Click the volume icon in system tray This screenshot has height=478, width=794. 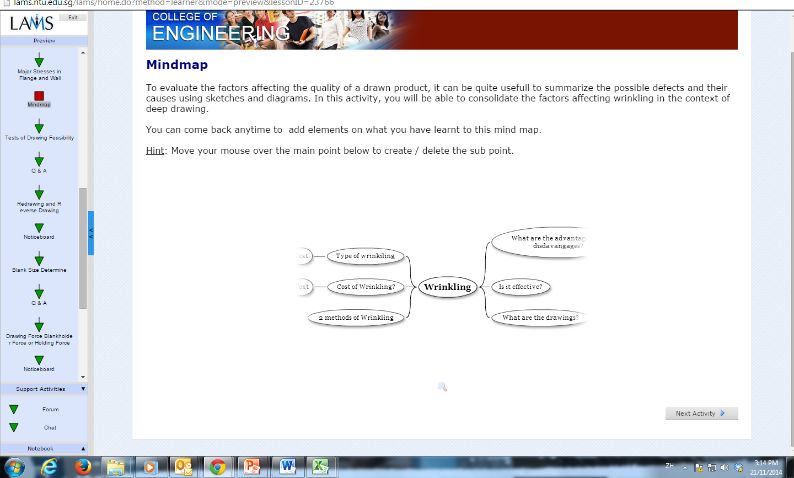pyautogui.click(x=725, y=468)
